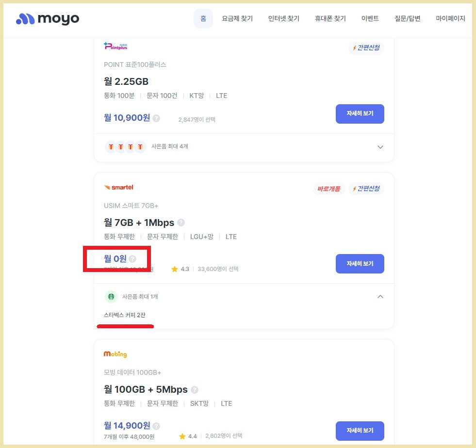Click the Starbucks gift icon on the smartel card

coord(111,296)
